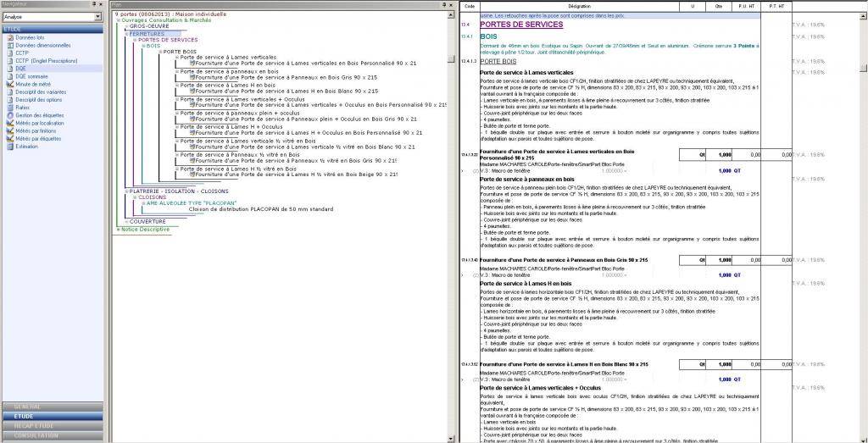868x443 pixels.
Task: Collapse the FERMETURES node
Action: (127, 34)
